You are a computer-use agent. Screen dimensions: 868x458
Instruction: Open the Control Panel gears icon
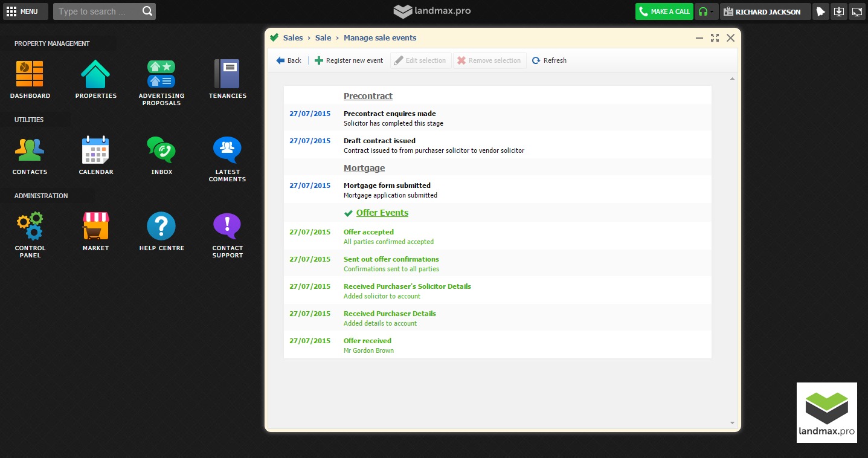pyautogui.click(x=30, y=227)
